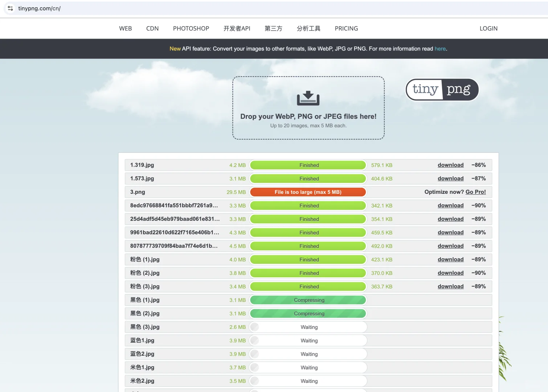Click the Compressing progress bar for 黑色 (2).jpg

(308, 314)
